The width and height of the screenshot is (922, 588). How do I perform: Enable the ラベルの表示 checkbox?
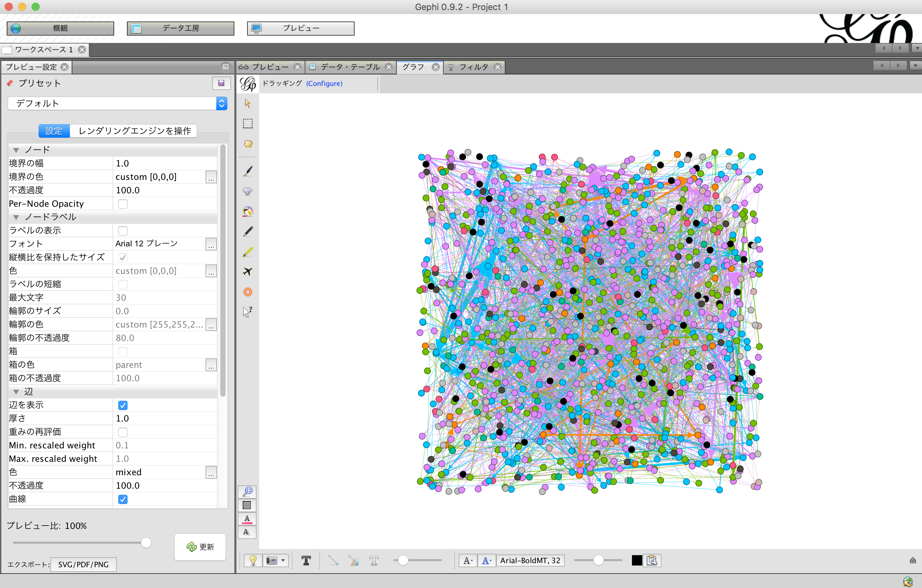coord(123,231)
